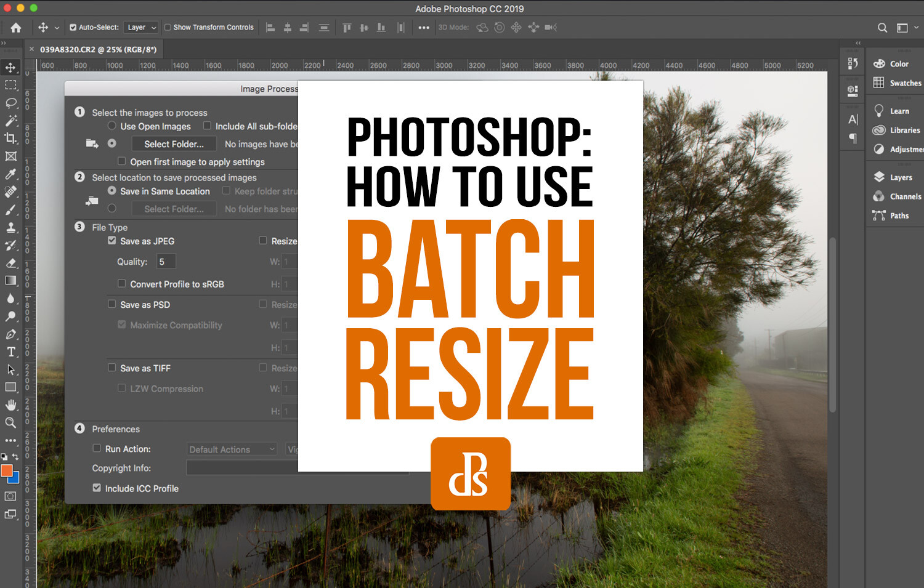
Task: Select the Brush tool
Action: (10, 210)
